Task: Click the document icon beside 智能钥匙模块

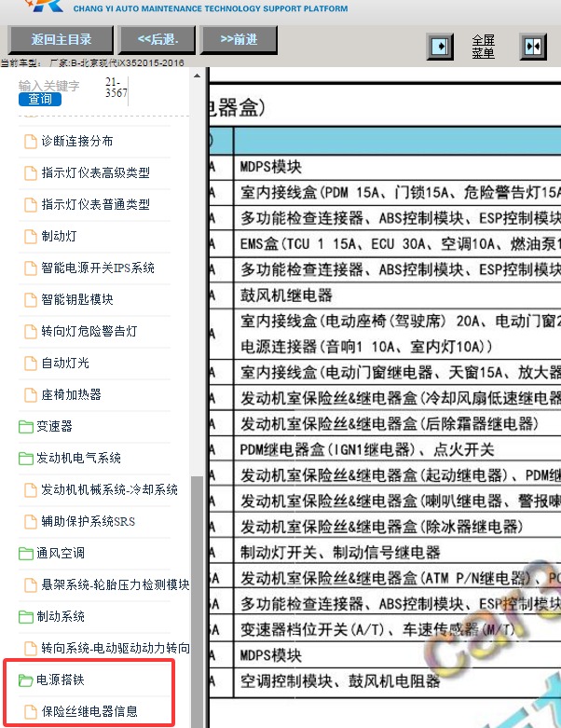Action: coord(31,300)
